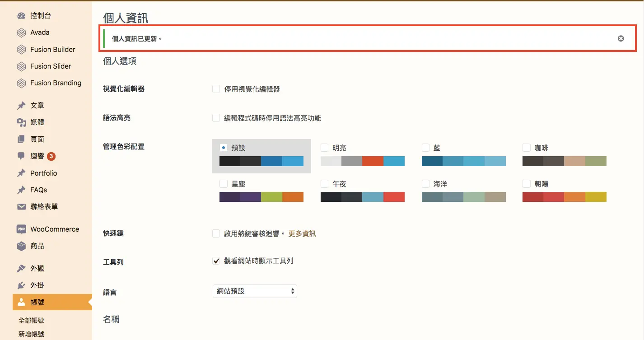Image resolution: width=644 pixels, height=340 pixels.
Task: Open 新增帳號 submenu item
Action: (x=31, y=335)
